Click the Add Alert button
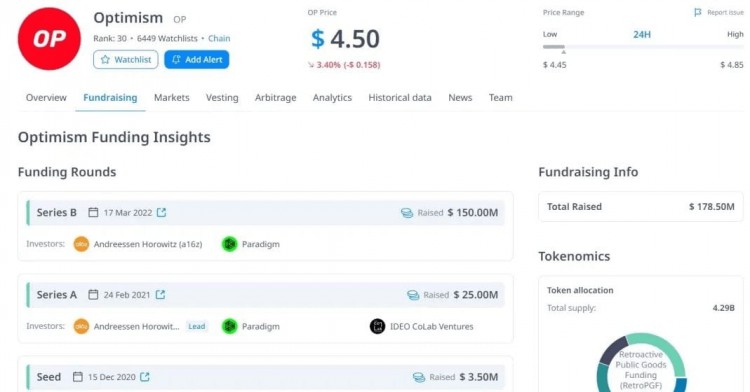Screen dimensions: 750x392 point(197,60)
